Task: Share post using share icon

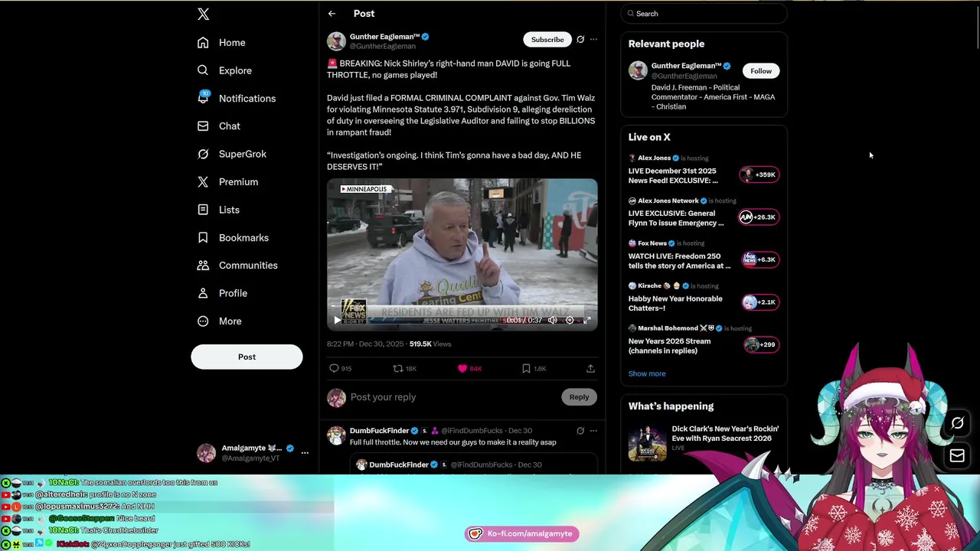Action: (x=590, y=369)
